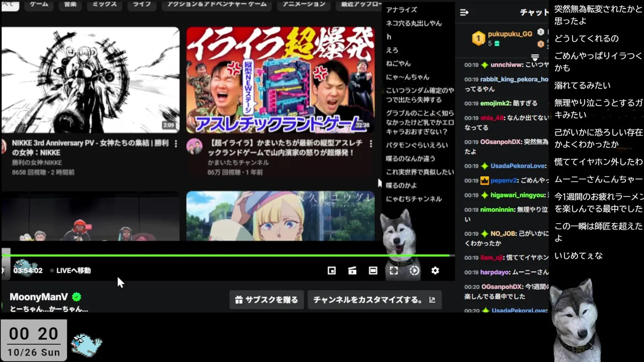Image resolution: width=644 pixels, height=362 pixels.
Task: Click username nimoninnin in chat
Action: pyautogui.click(x=498, y=210)
